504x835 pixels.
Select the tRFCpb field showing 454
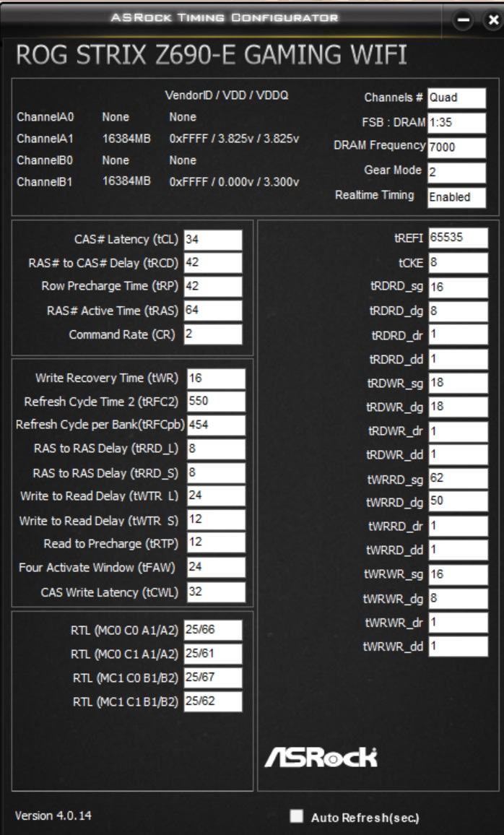click(216, 425)
